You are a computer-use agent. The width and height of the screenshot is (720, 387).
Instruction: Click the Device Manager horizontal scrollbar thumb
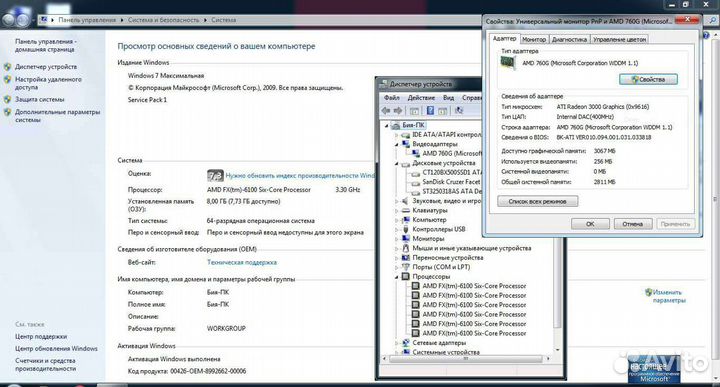click(x=465, y=359)
